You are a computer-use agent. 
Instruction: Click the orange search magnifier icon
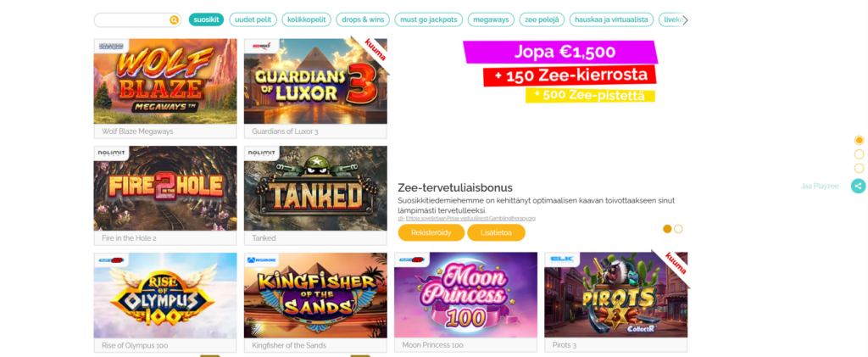pyautogui.click(x=174, y=20)
